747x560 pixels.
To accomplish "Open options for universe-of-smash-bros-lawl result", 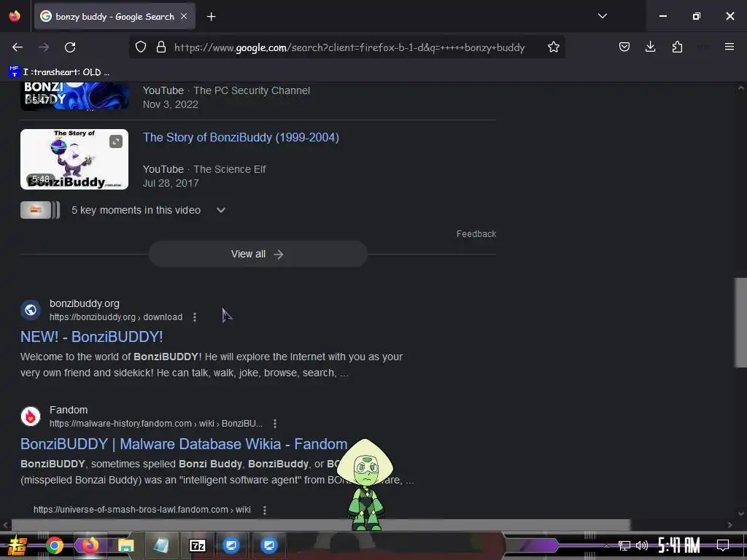I will (x=265, y=510).
